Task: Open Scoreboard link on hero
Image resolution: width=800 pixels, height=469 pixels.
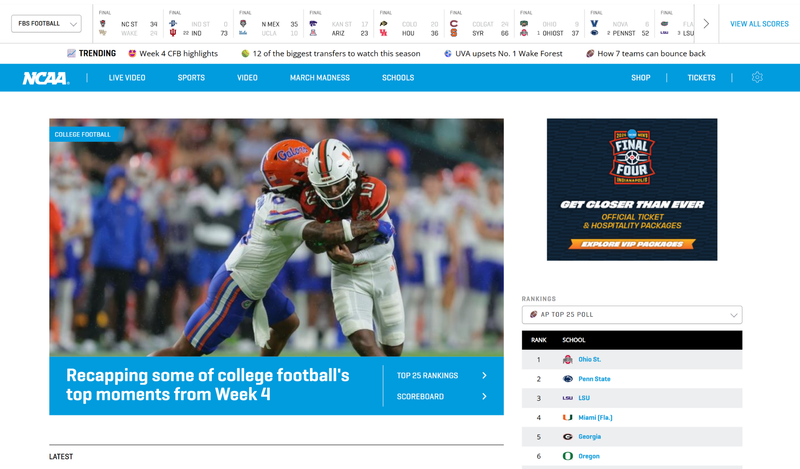Action: [420, 397]
